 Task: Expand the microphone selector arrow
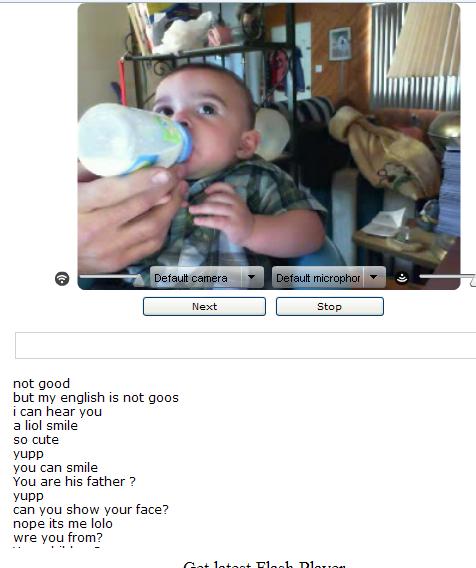(374, 277)
